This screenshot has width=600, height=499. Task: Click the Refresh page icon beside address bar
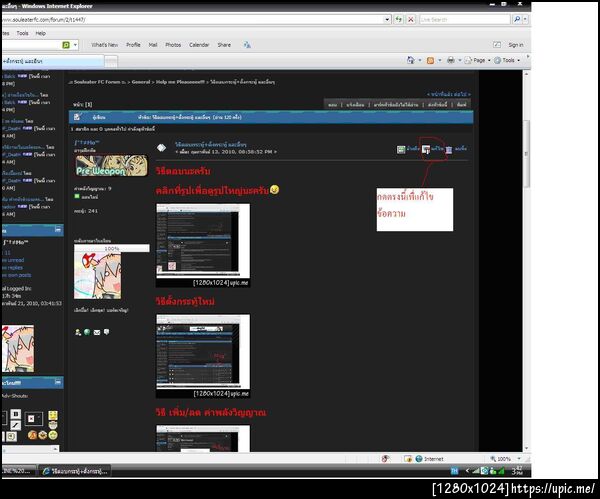click(399, 19)
